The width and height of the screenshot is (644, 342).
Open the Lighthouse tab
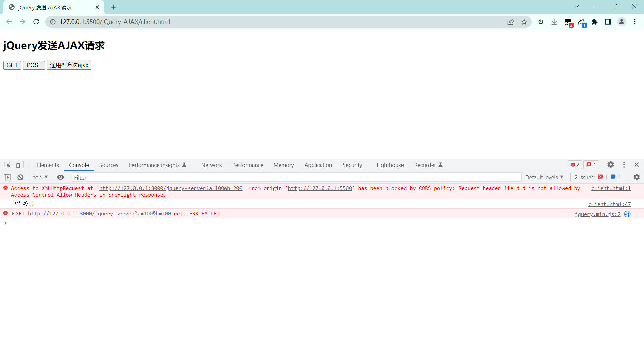click(x=390, y=165)
